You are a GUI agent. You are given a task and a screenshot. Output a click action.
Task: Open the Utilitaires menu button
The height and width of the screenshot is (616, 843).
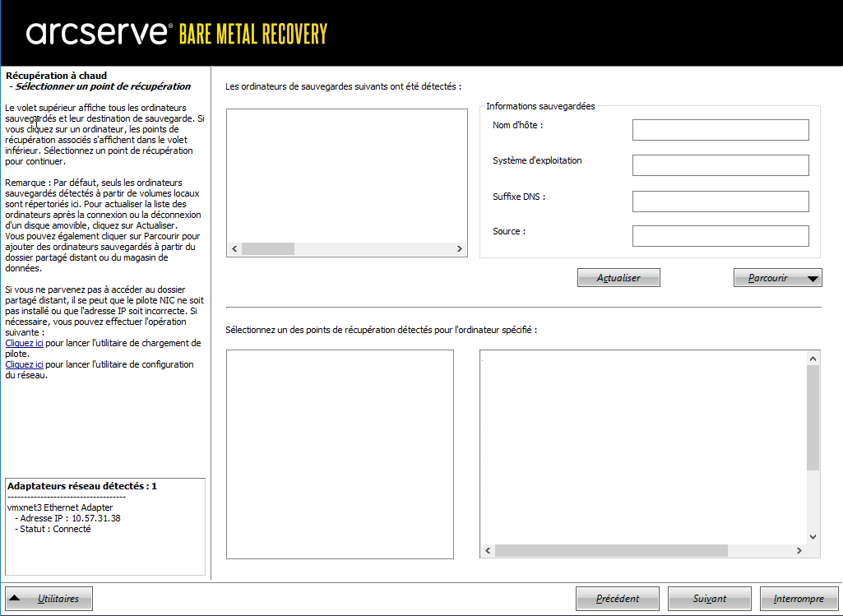tap(49, 598)
